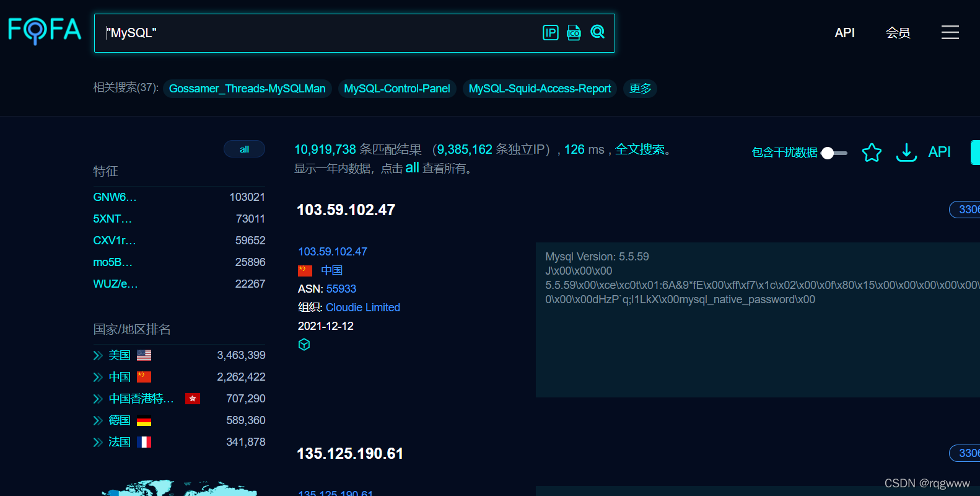Click the world map thumbnail
This screenshot has width=980, height=496.
point(180,488)
